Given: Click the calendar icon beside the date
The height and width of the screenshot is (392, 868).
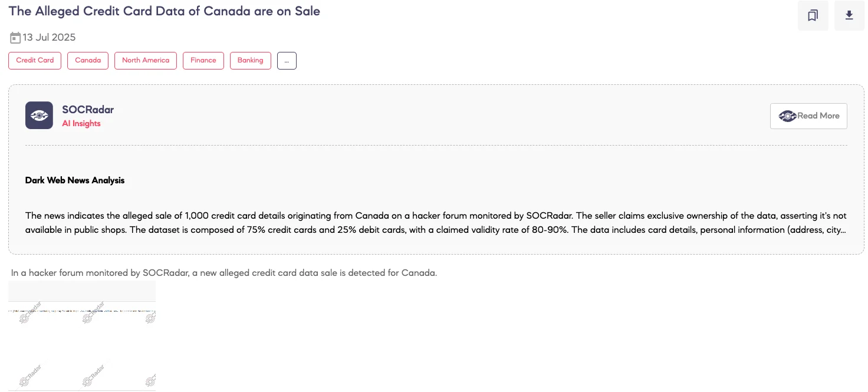Looking at the screenshot, I should coord(15,37).
